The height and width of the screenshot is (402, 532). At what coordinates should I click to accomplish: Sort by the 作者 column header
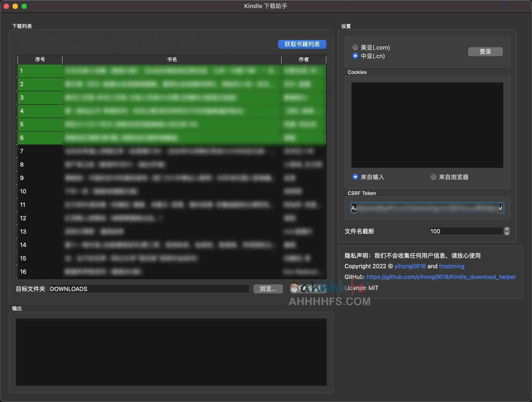[x=304, y=59]
